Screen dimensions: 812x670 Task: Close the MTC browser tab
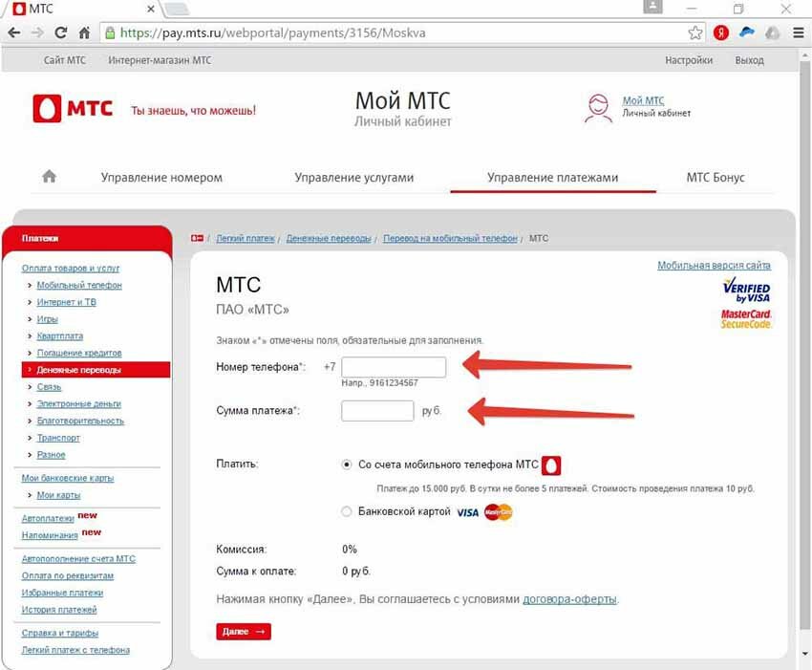(151, 9)
